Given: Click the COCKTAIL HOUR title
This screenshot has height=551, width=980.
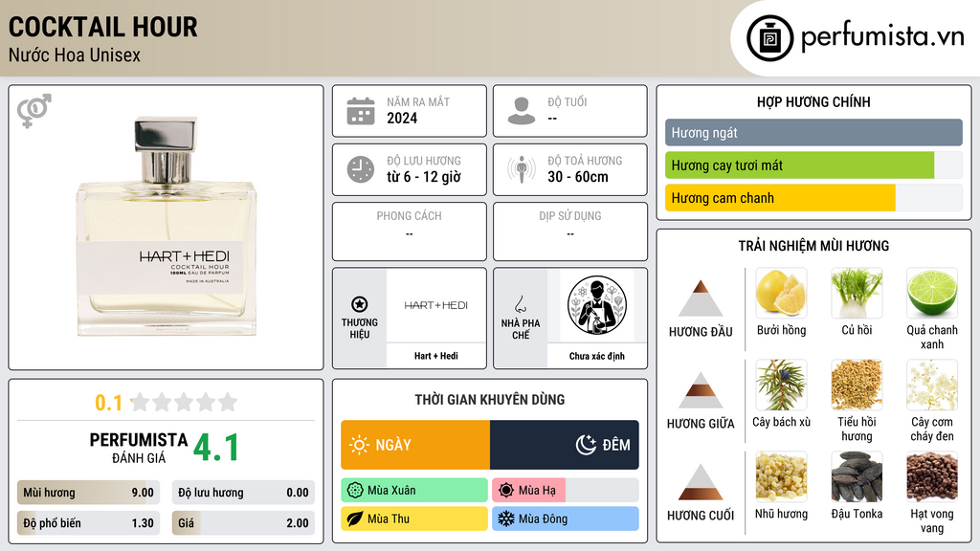Looking at the screenshot, I should (x=103, y=28).
